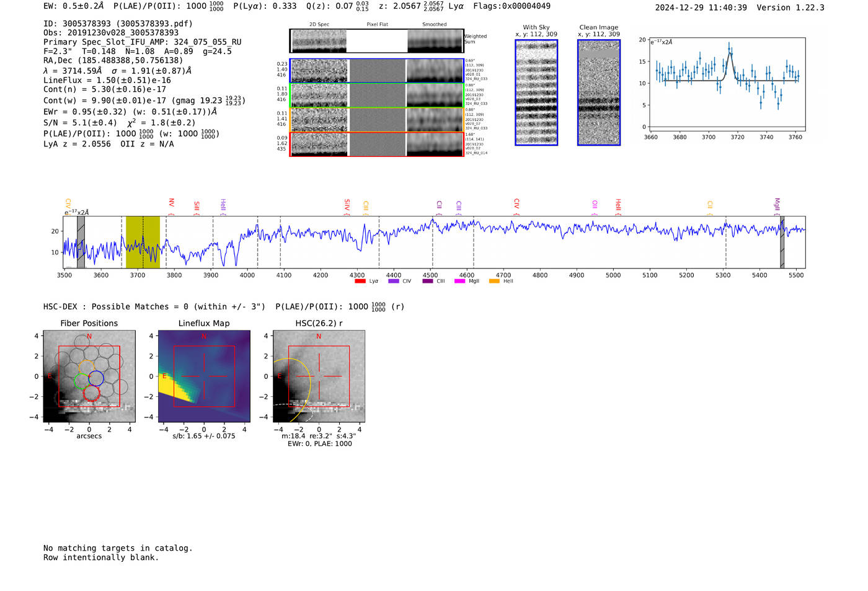The width and height of the screenshot is (868, 591).
Task: Select the red dashed fiber circle
Action: point(91,393)
